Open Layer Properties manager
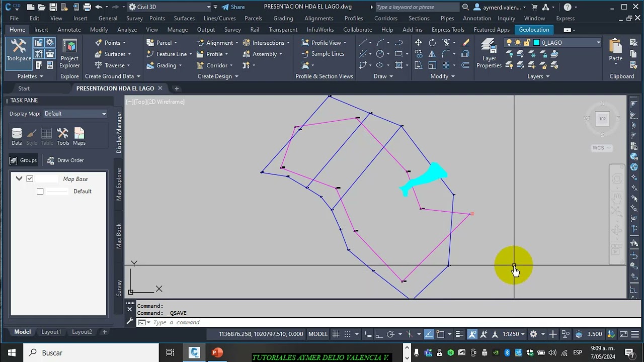 [489, 54]
